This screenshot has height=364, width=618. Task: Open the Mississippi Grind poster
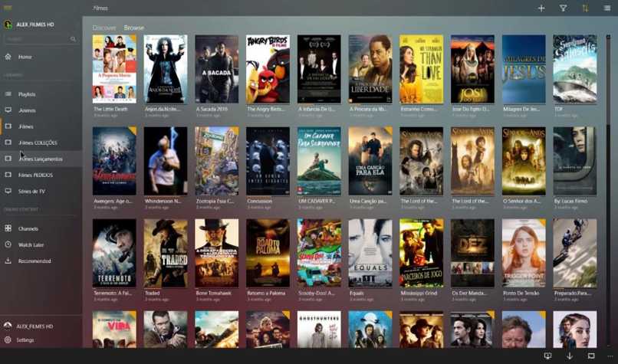coord(421,253)
